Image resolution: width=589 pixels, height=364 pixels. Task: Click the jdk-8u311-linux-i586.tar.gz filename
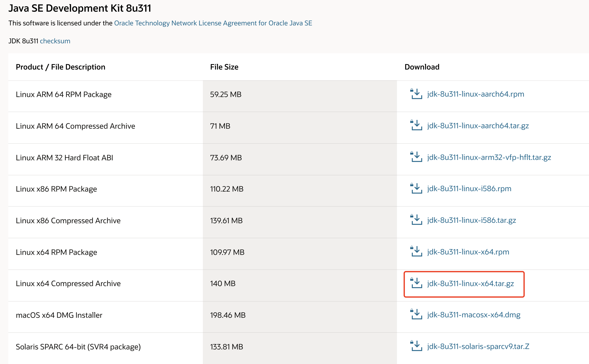[471, 220]
